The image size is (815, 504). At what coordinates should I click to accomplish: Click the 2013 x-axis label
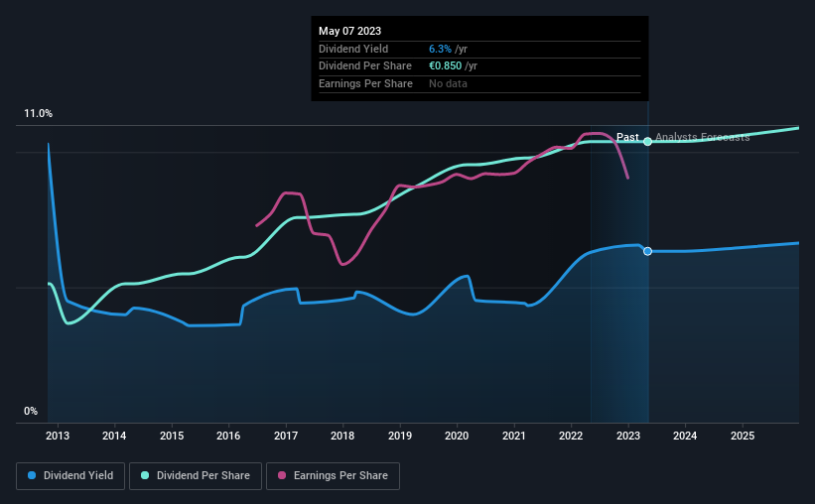click(x=58, y=436)
